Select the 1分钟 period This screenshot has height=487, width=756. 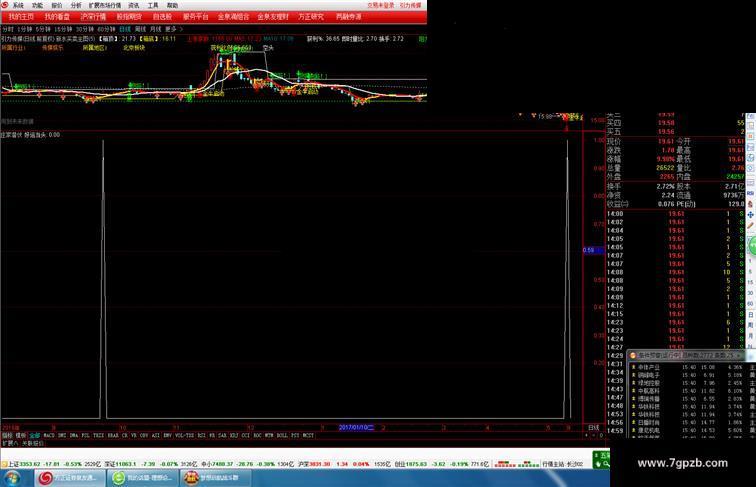coord(24,29)
